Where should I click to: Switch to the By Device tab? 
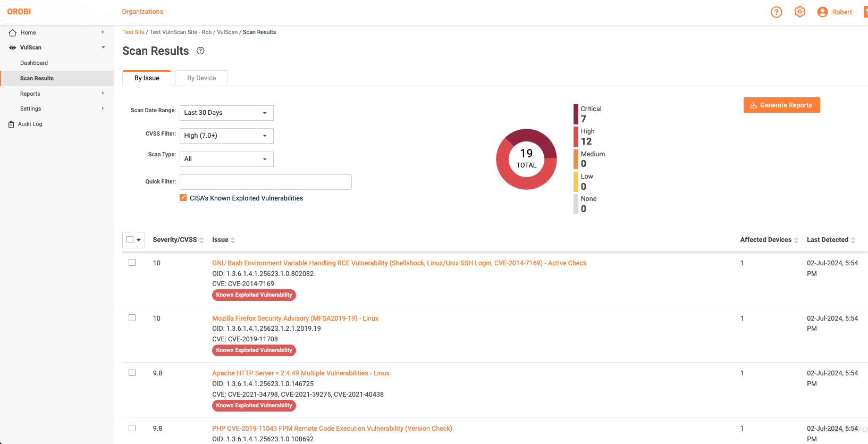coord(201,78)
